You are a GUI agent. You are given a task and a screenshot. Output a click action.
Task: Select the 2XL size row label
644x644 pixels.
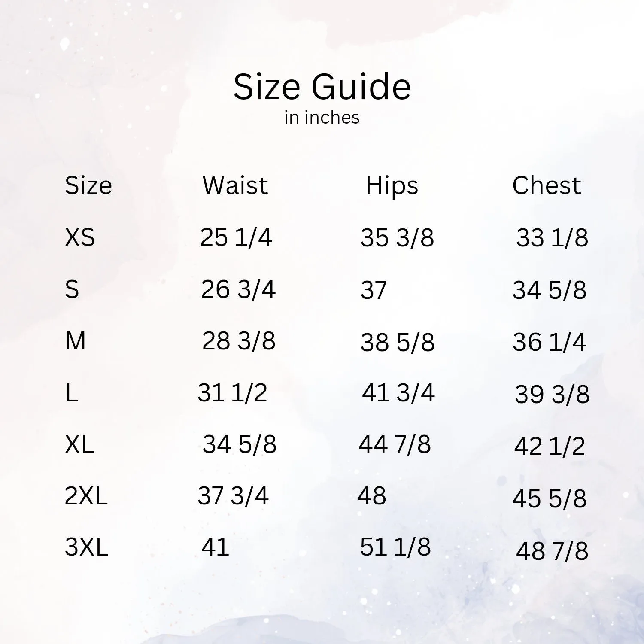pos(86,496)
